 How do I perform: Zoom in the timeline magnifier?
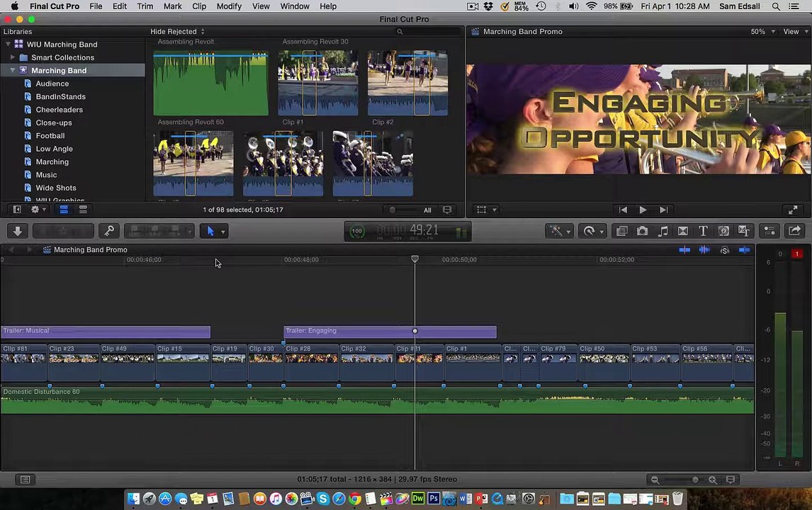tap(713, 480)
